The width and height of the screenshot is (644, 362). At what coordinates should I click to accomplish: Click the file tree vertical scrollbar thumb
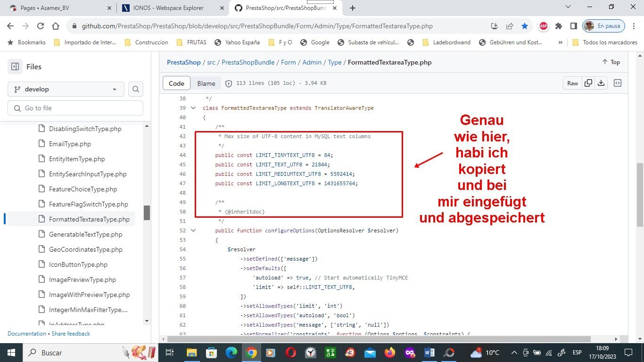click(x=147, y=213)
